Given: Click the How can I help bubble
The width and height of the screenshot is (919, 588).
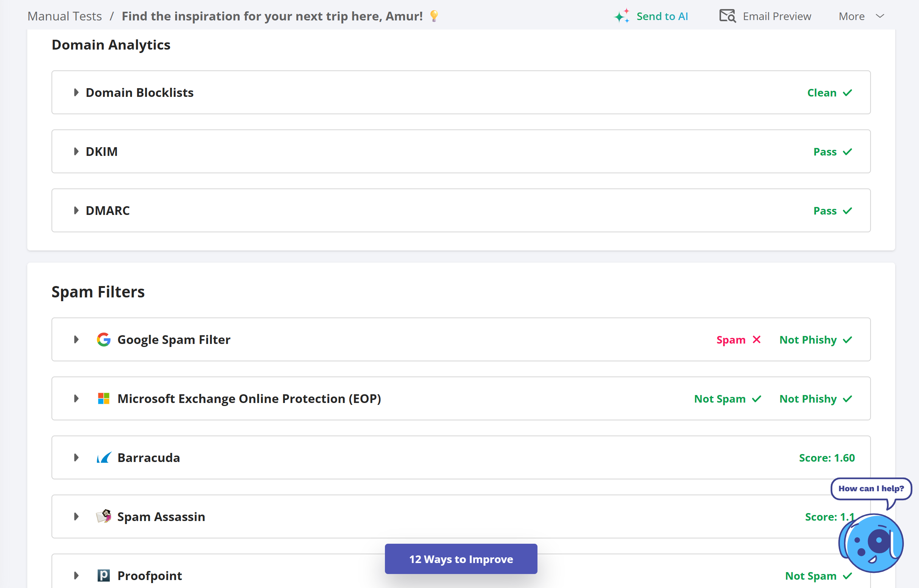Looking at the screenshot, I should click(871, 489).
